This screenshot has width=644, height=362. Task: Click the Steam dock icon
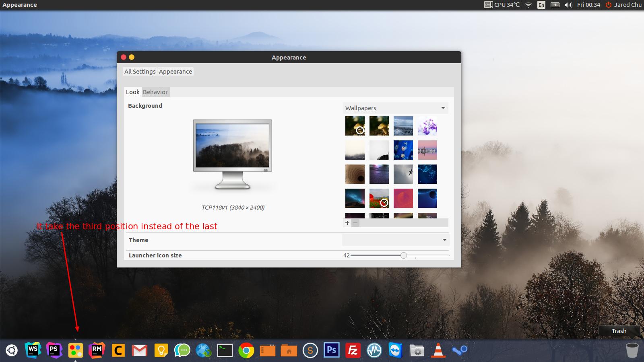459,351
